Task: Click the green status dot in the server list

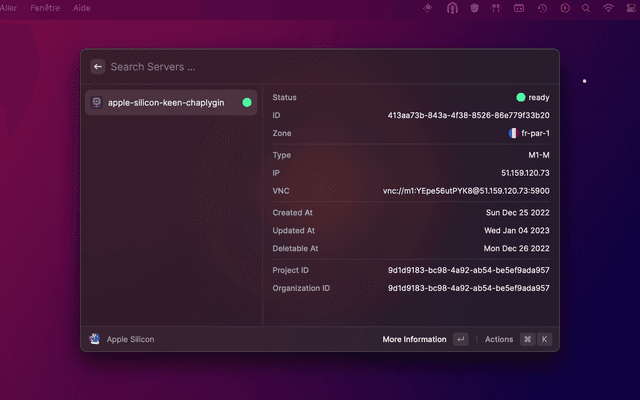Action: pyautogui.click(x=247, y=102)
